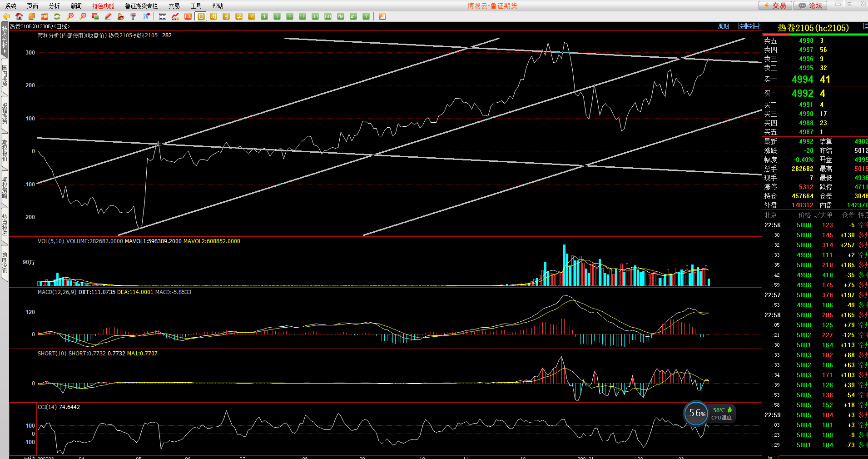Click the alert bell icon
The image size is (868, 459).
click(x=121, y=16)
